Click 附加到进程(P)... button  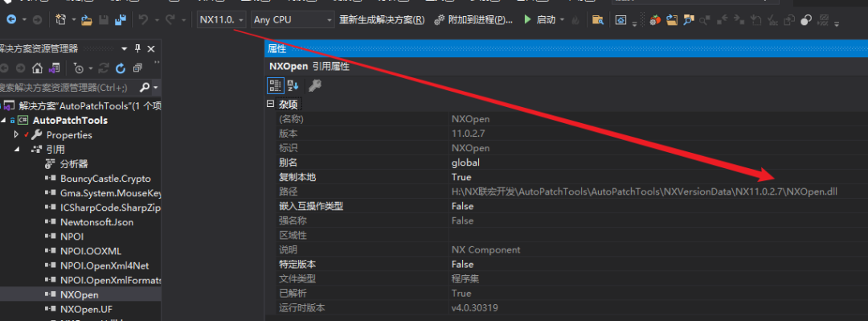474,20
